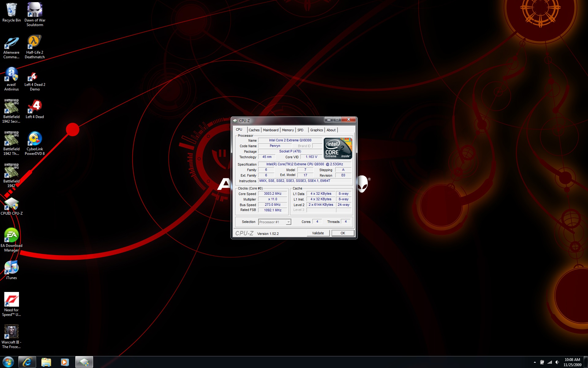Click the 24-way associativity value
This screenshot has height=368, width=588.
coord(343,205)
